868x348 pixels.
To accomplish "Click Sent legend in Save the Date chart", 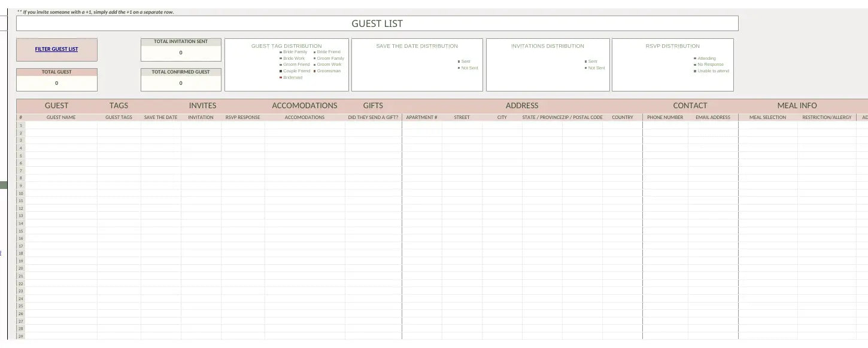I will click(x=465, y=62).
